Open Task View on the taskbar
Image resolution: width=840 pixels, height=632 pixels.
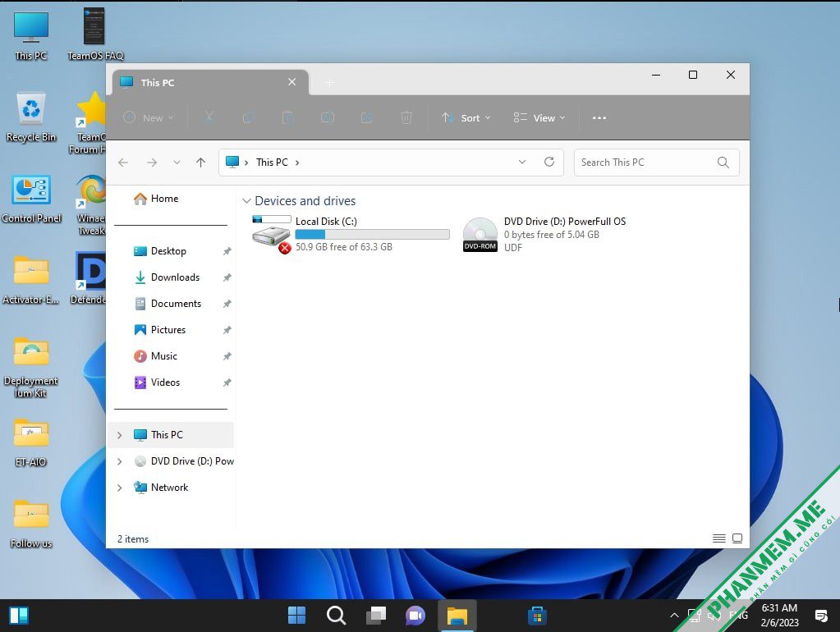376,616
